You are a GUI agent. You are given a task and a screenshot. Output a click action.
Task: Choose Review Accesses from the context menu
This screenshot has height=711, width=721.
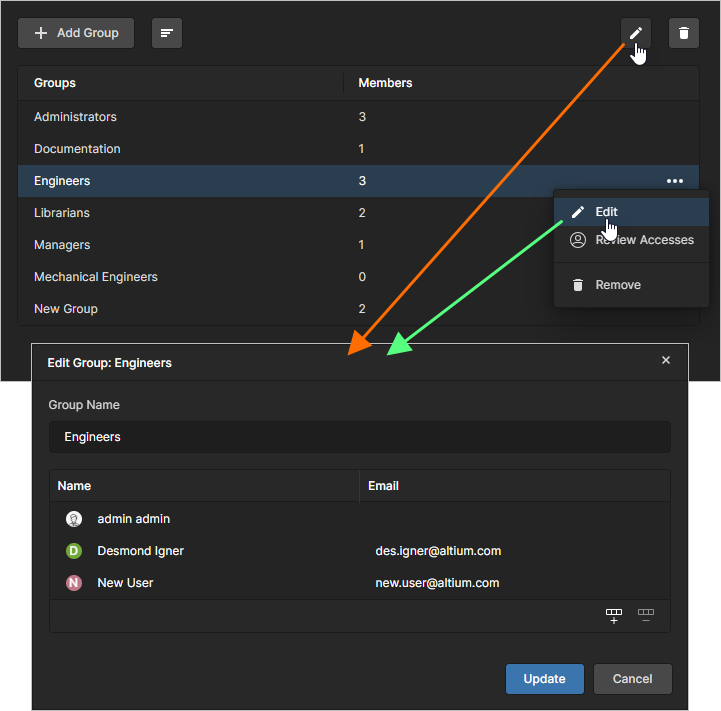(631, 240)
